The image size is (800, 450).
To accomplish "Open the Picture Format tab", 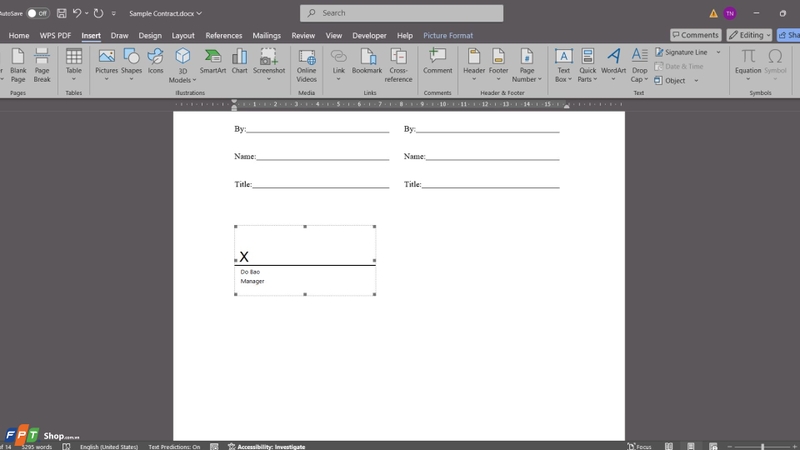I will point(448,35).
